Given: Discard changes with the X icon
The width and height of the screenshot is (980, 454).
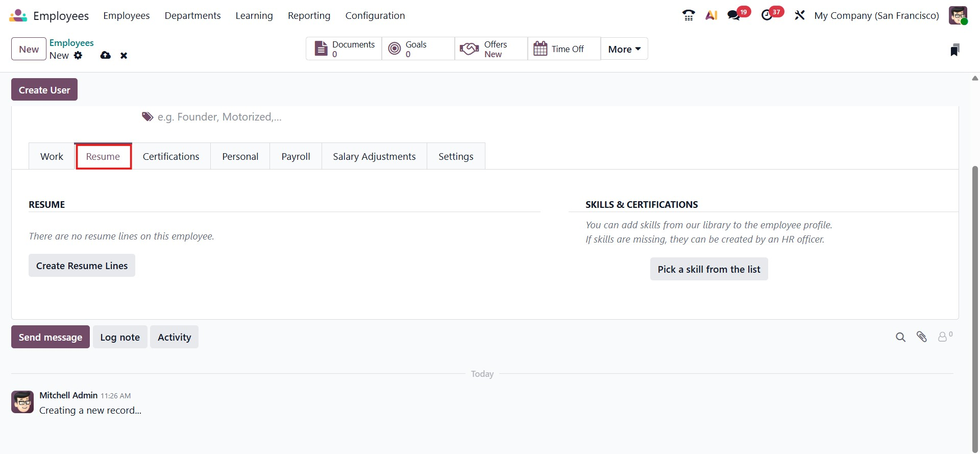Looking at the screenshot, I should click(x=124, y=55).
